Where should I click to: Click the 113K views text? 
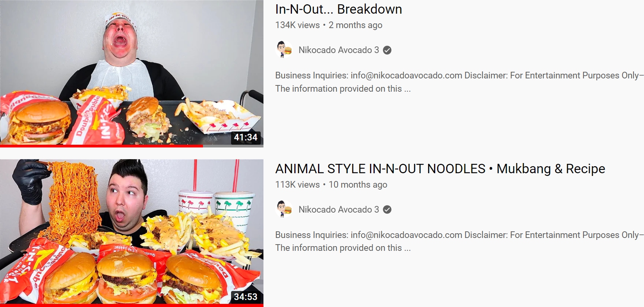point(297,185)
